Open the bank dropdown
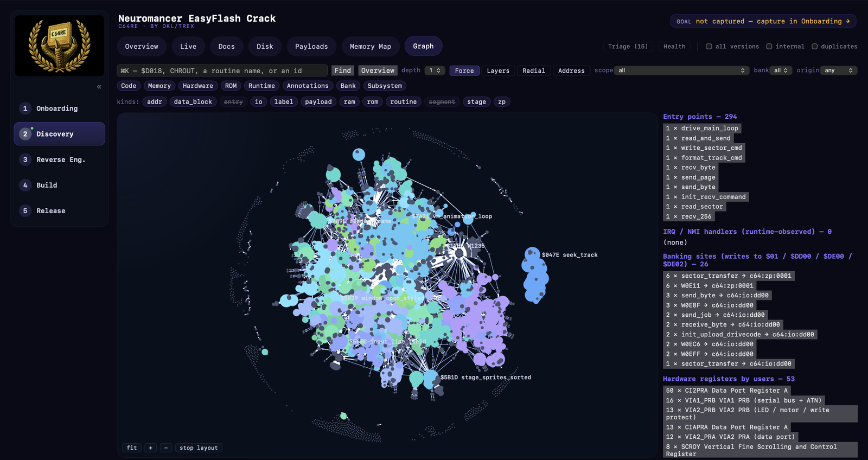 (781, 71)
